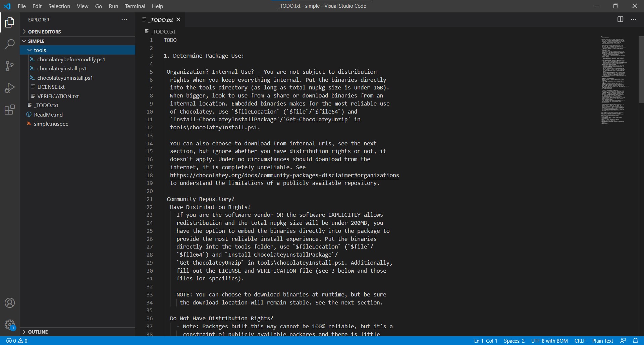Screen dimensions: 644x345
Task: Open the Extensions view icon
Action: 10,110
